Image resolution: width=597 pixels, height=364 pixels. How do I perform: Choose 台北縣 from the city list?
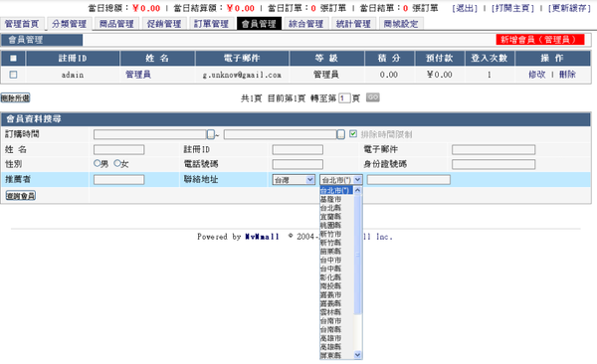click(330, 208)
